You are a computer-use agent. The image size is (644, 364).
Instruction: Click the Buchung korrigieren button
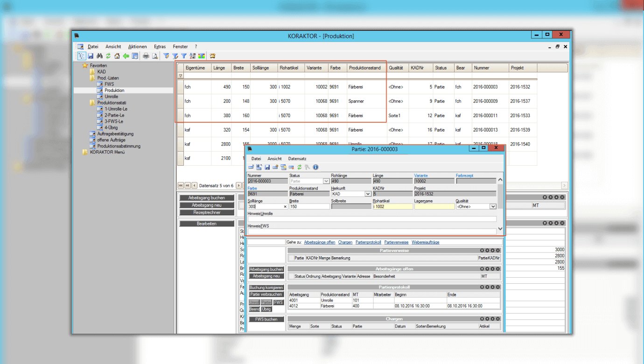coord(266,287)
